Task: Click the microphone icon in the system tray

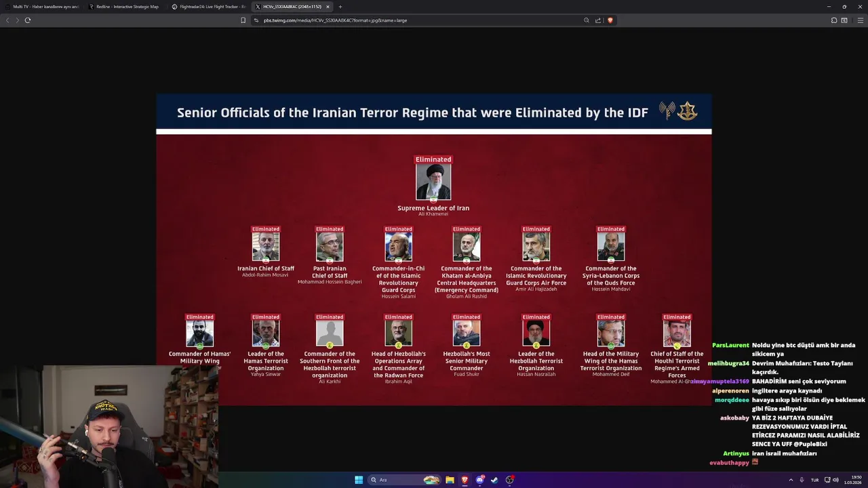Action: tap(802, 480)
